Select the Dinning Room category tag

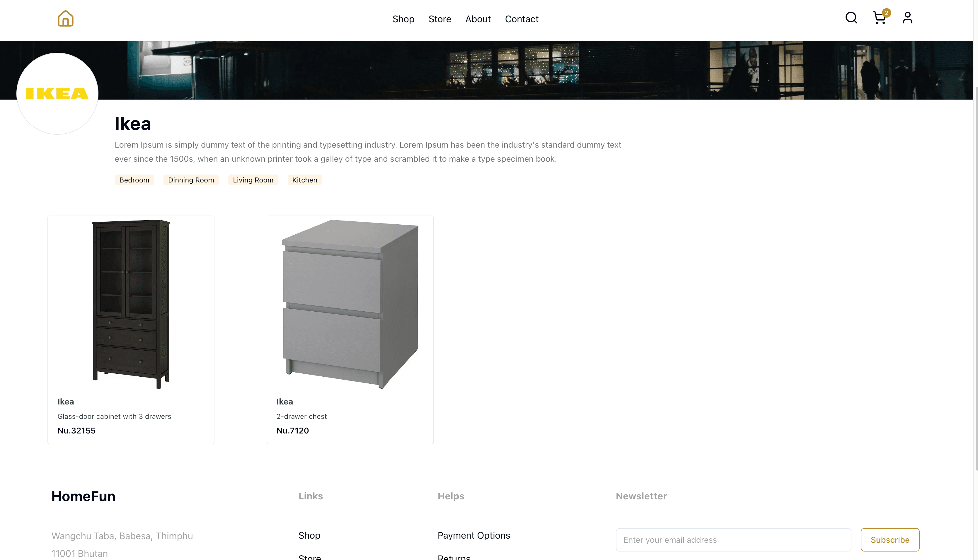point(191,180)
